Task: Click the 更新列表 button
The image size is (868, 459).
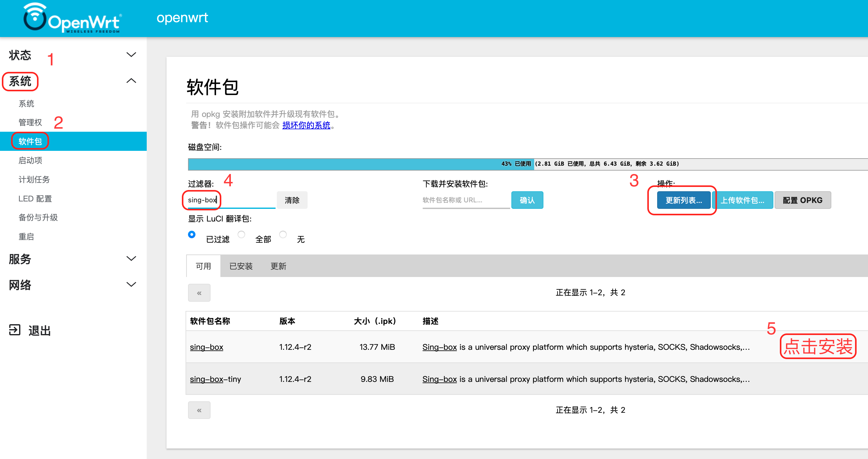Action: point(683,200)
